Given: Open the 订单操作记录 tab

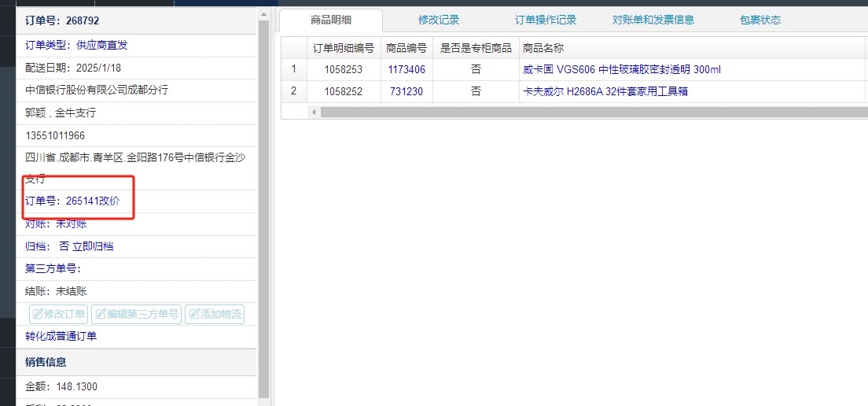Looking at the screenshot, I should click(x=546, y=20).
